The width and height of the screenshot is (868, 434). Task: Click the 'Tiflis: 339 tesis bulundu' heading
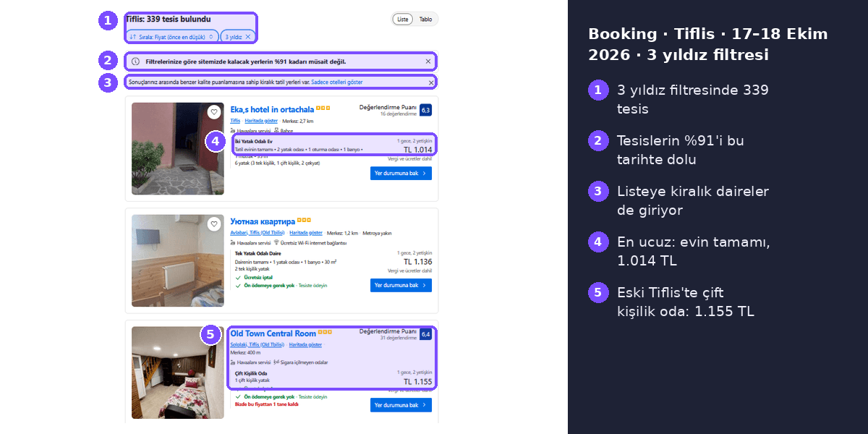coord(169,19)
